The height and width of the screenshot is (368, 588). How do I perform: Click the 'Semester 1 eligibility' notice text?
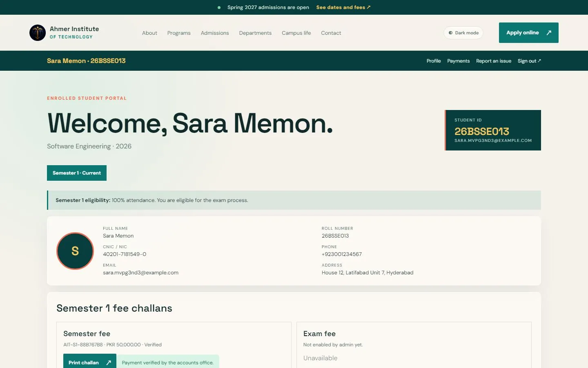(x=152, y=200)
